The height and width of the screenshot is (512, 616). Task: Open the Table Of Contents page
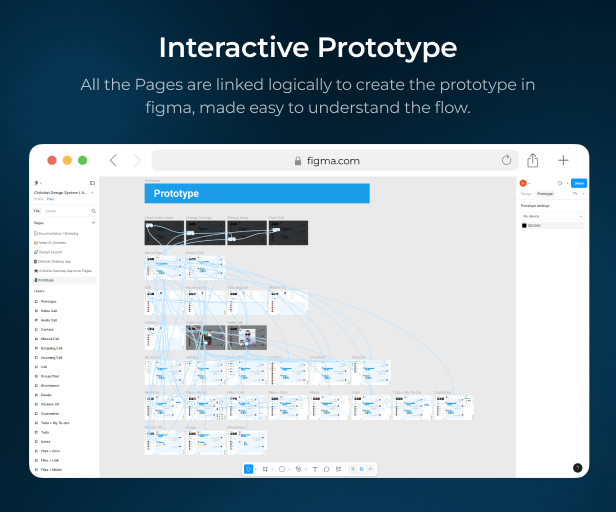pyautogui.click(x=50, y=243)
